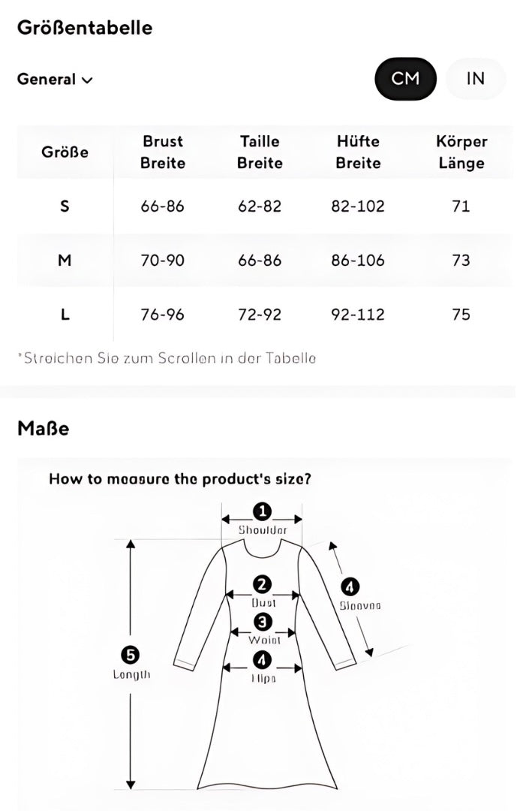Click the number 4 Sleeves marker
The height and width of the screenshot is (811, 532).
coord(350,586)
